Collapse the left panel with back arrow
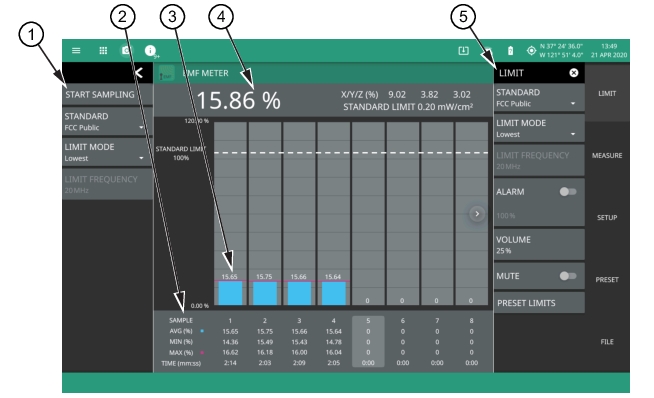The image size is (654, 398). 139,73
